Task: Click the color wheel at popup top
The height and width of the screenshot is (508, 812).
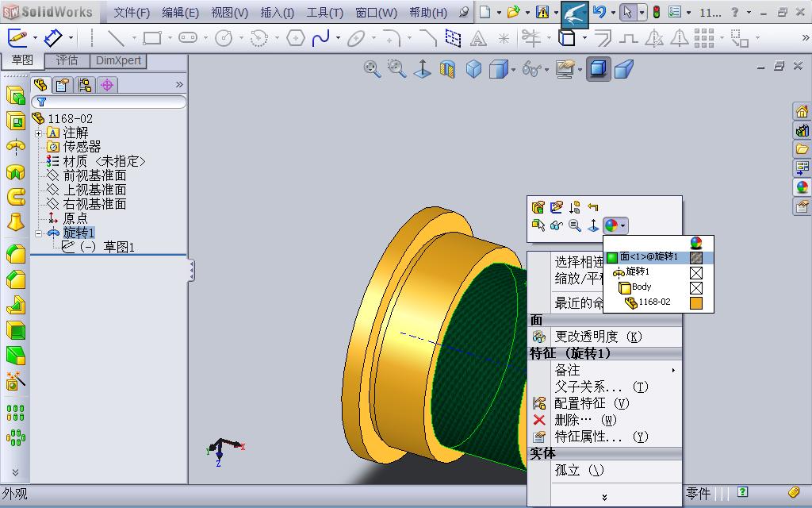Action: click(x=696, y=243)
